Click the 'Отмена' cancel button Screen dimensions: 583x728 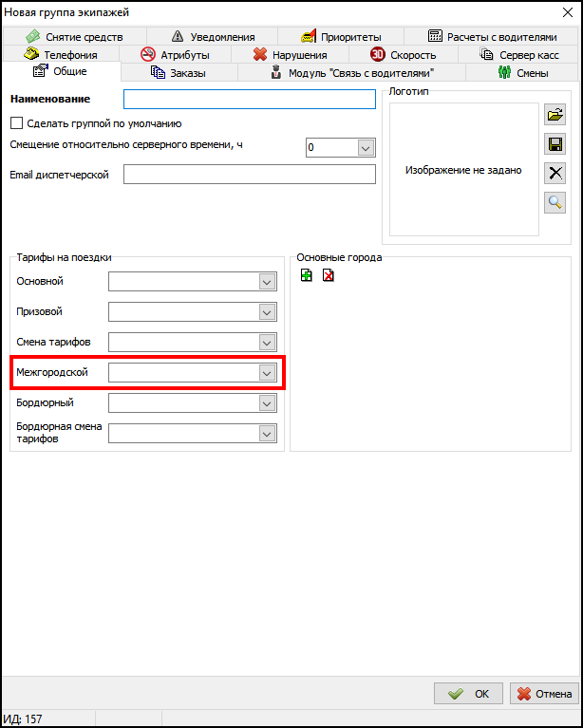coord(544,694)
